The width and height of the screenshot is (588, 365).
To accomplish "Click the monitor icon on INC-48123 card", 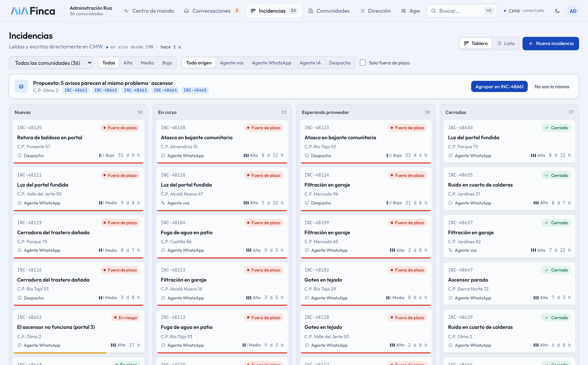I will 307,155.
